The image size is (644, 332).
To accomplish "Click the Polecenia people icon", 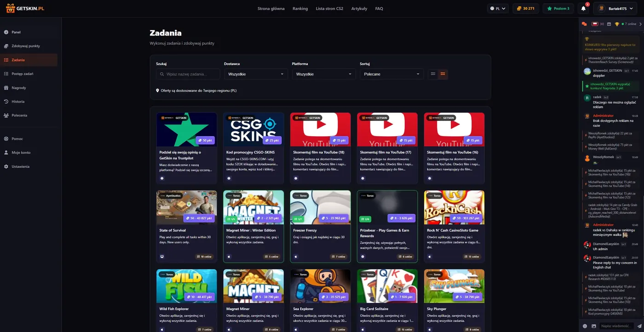I will pyautogui.click(x=6, y=115).
